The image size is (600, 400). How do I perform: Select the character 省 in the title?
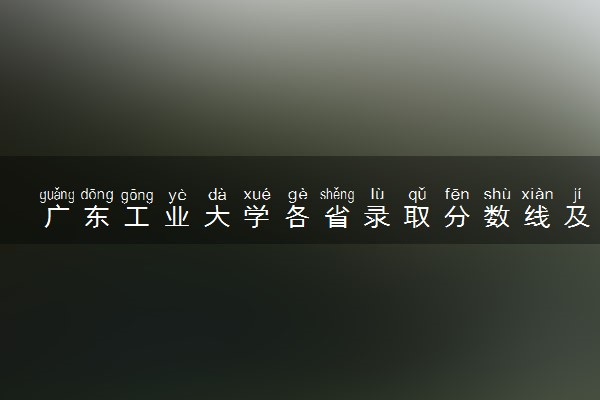337,217
